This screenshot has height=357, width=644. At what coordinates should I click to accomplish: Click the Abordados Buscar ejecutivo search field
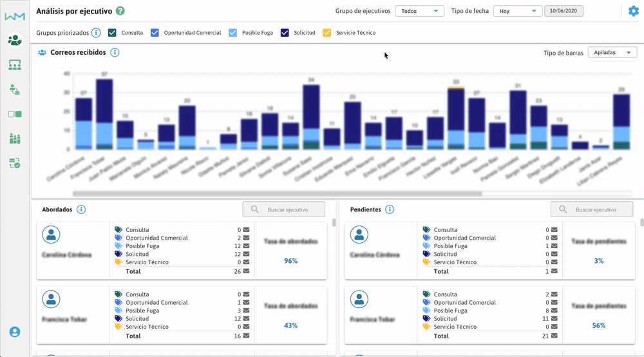284,209
